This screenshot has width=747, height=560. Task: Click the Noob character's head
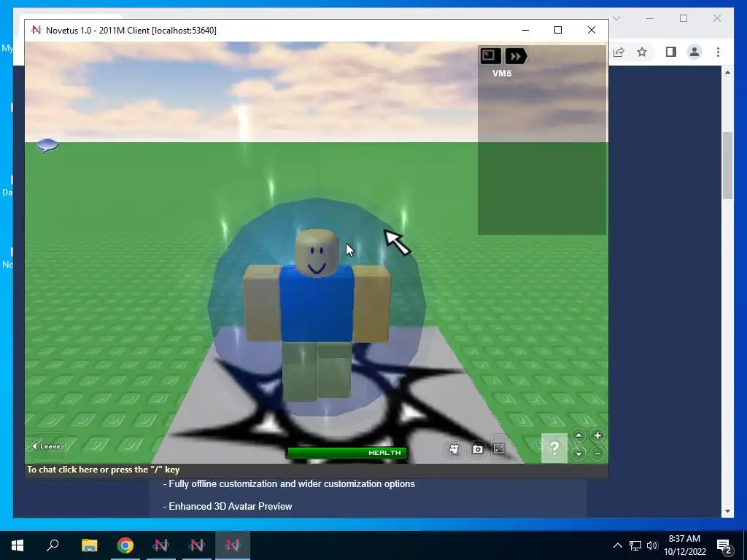coord(317,252)
